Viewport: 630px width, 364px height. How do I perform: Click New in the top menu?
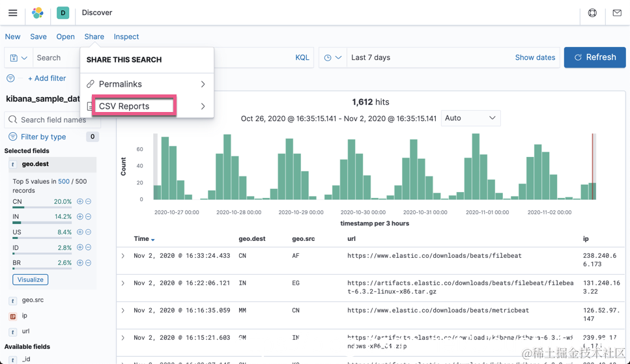pyautogui.click(x=12, y=36)
